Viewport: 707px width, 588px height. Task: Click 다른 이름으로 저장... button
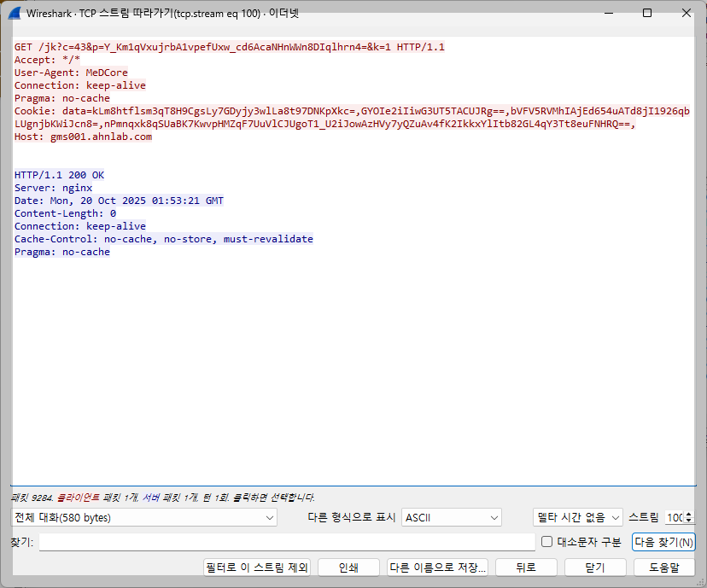(x=437, y=568)
